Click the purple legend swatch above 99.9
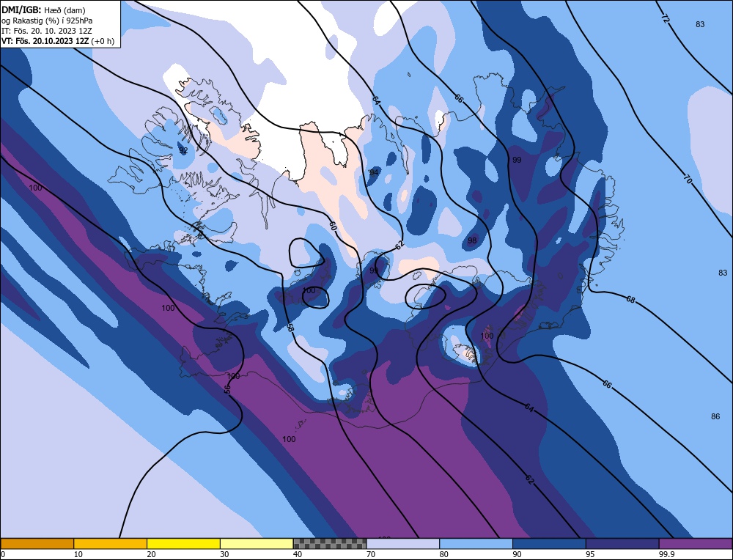Viewport: 733px width, 560px height. click(x=696, y=543)
